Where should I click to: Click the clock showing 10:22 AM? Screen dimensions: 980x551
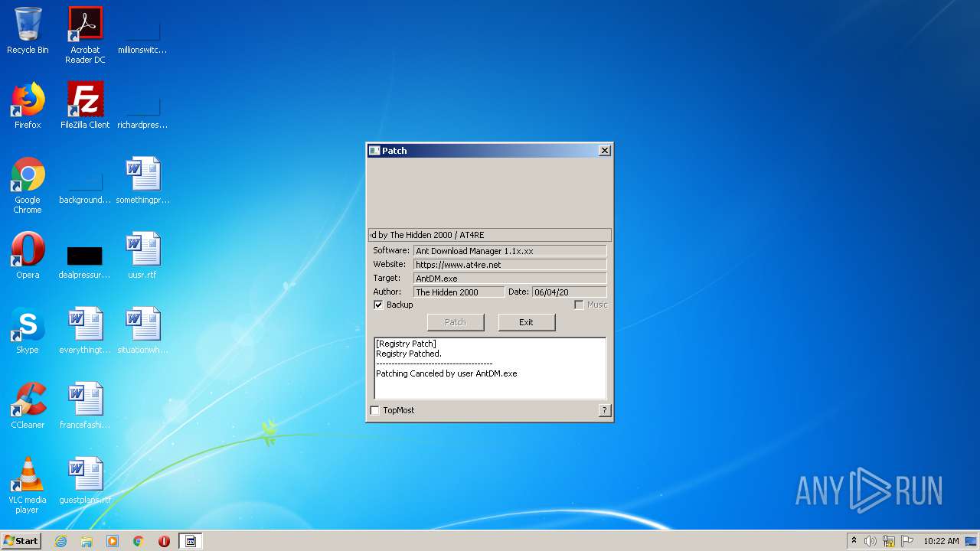[941, 541]
